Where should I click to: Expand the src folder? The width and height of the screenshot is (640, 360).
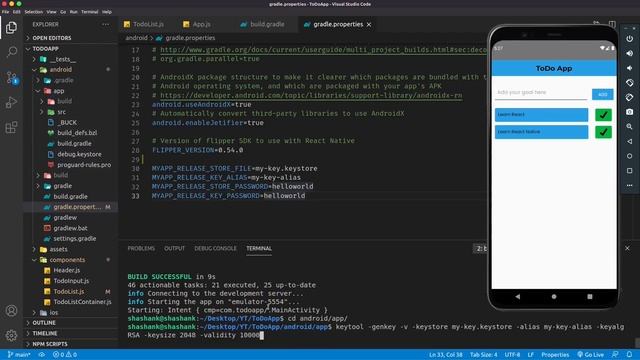click(61, 112)
